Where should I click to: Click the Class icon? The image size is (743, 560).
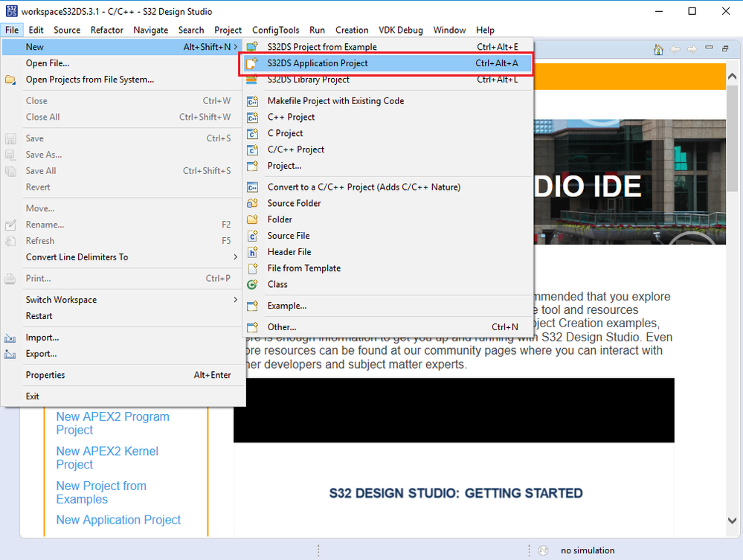coord(253,284)
